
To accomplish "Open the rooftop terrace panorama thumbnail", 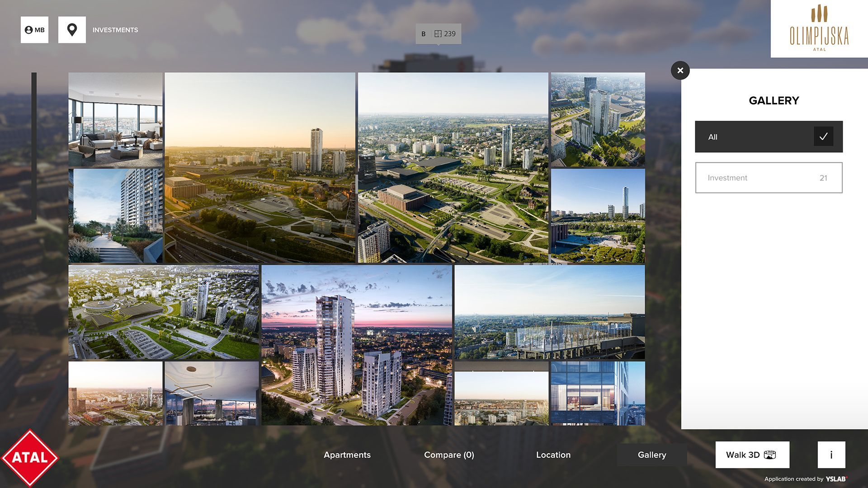I will pos(550,312).
